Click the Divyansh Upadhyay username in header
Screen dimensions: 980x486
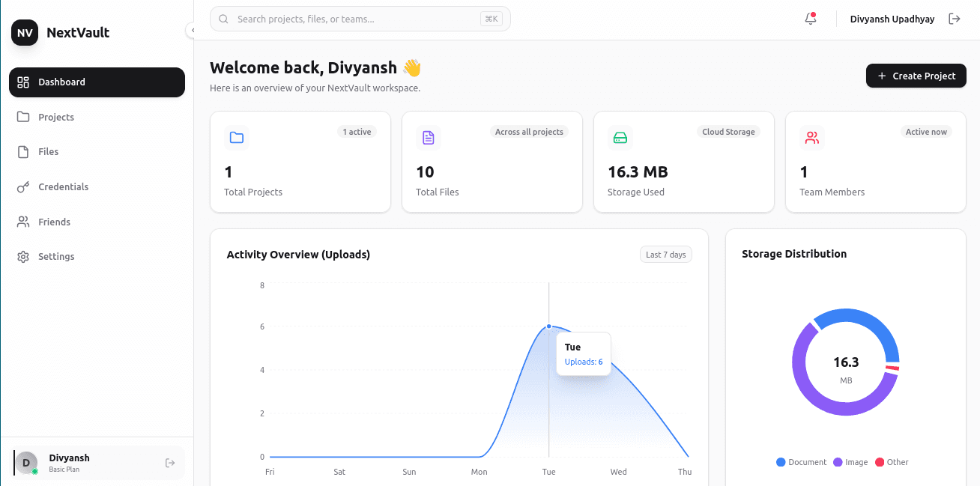[892, 19]
